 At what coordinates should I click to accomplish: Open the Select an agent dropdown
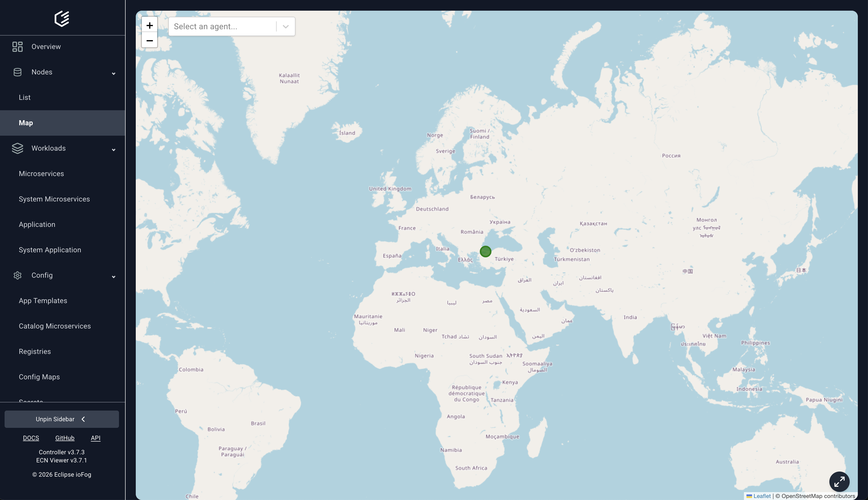[286, 26]
